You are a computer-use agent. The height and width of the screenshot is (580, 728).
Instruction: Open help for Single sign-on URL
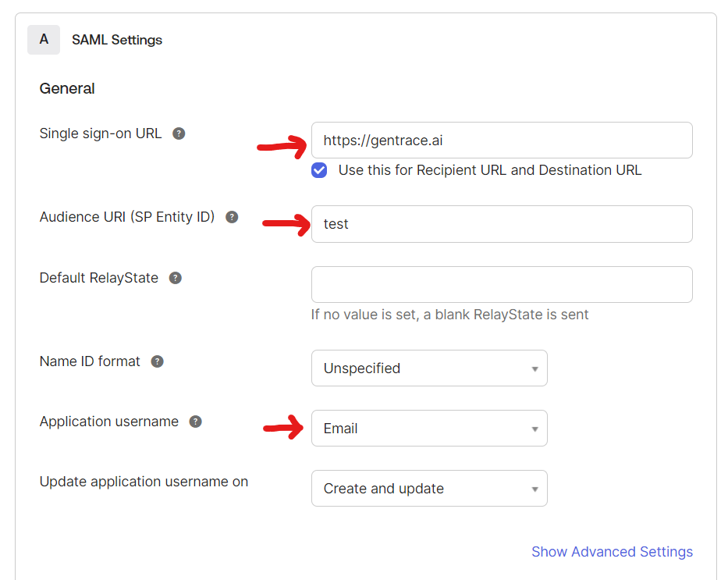[x=179, y=133]
